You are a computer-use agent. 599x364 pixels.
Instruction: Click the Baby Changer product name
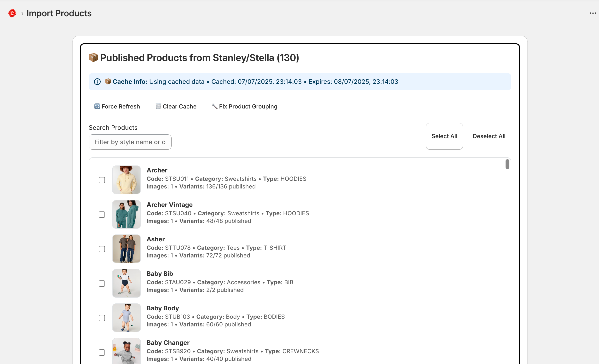click(168, 343)
